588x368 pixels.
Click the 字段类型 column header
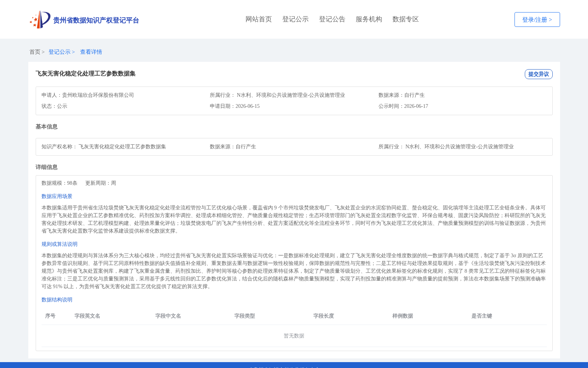click(245, 316)
